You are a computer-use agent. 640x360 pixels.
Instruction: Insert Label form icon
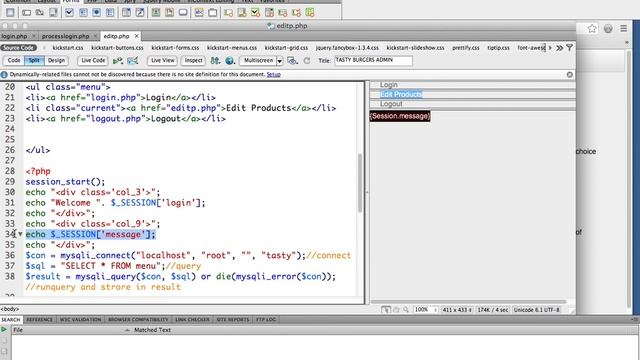199,13
